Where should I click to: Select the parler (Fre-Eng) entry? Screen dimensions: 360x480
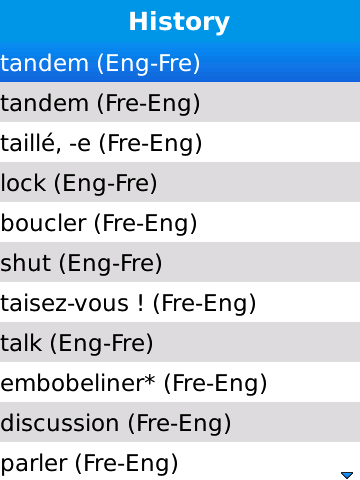180,461
